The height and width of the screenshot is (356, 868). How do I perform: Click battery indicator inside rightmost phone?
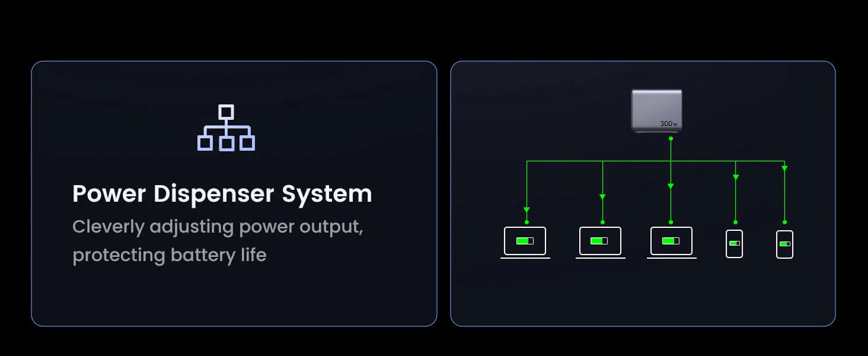point(785,244)
